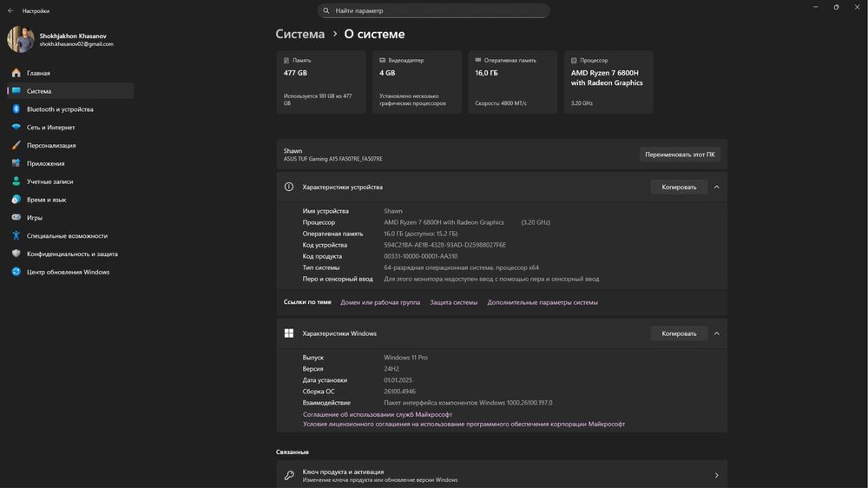Viewport: 868px width, 488px height.
Task: Click the Оперативная память 16,0 ГБ card
Action: [x=513, y=82]
